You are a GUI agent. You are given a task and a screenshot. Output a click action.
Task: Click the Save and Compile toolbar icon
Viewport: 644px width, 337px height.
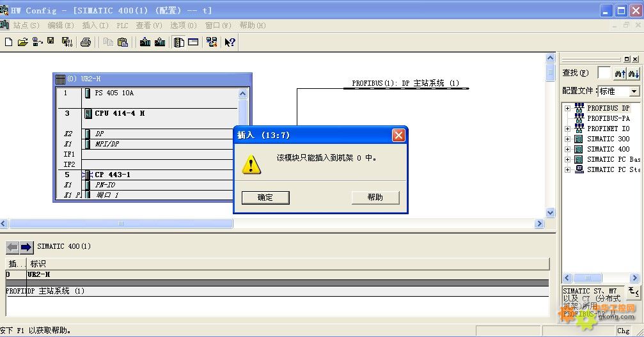click(x=67, y=42)
